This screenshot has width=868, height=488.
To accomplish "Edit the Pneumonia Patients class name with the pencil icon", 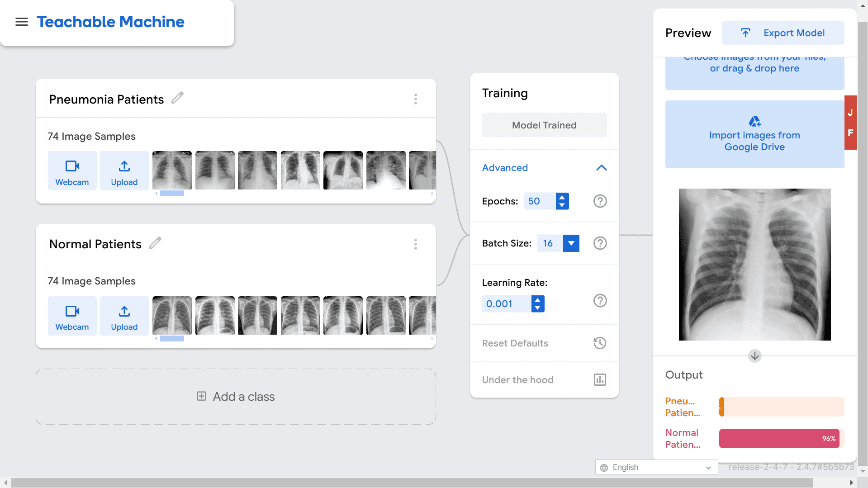I will click(x=177, y=98).
